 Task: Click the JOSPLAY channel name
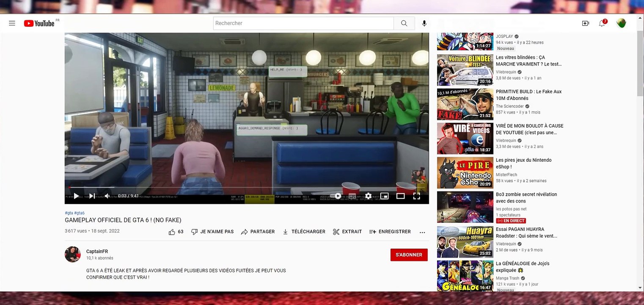[x=504, y=36]
